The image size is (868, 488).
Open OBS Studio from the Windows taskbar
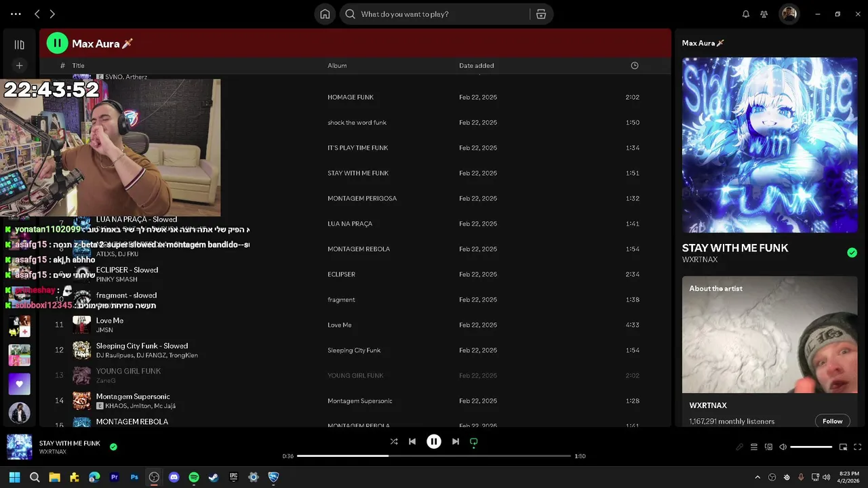click(x=154, y=477)
